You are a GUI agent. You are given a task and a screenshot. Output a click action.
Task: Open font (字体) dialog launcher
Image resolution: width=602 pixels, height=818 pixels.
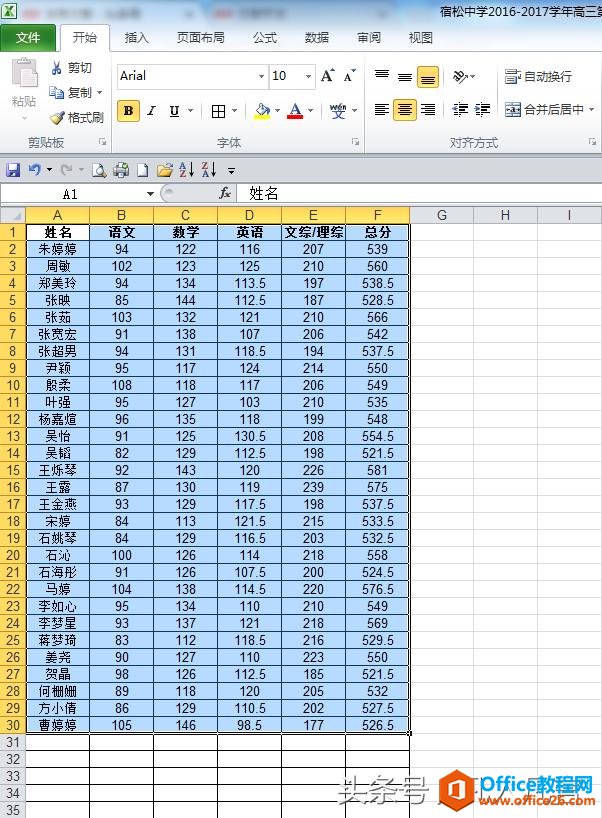click(355, 141)
